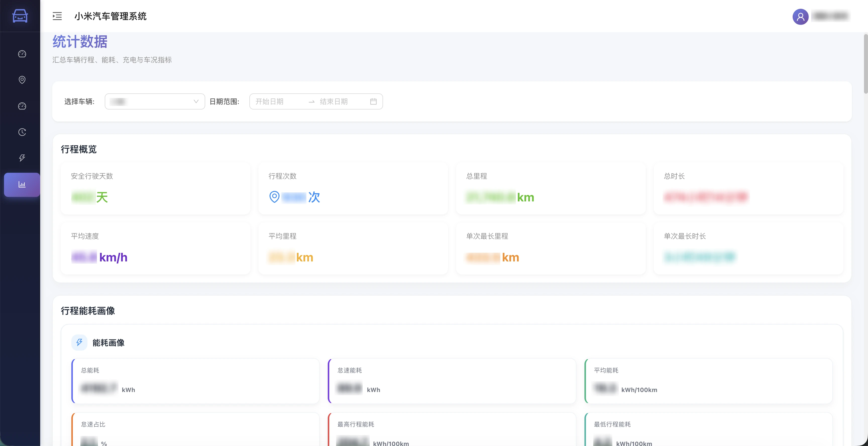Click the history clock icon in sidebar

(x=22, y=132)
